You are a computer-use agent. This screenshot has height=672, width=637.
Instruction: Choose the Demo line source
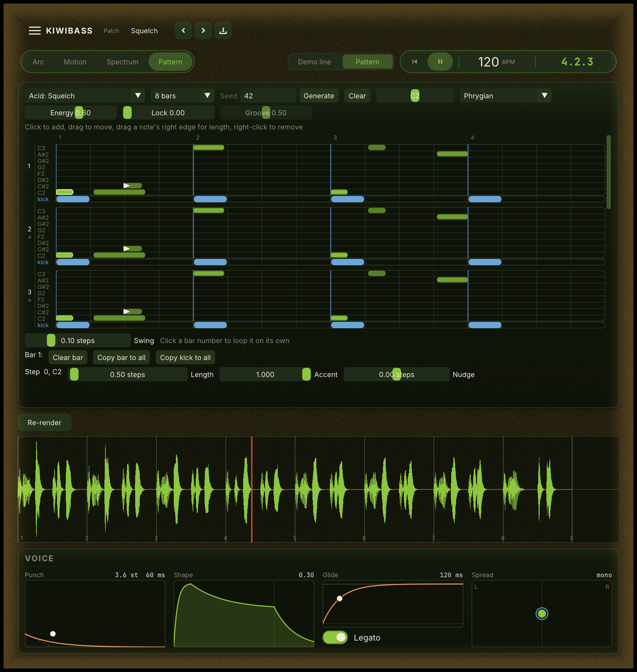(x=315, y=62)
